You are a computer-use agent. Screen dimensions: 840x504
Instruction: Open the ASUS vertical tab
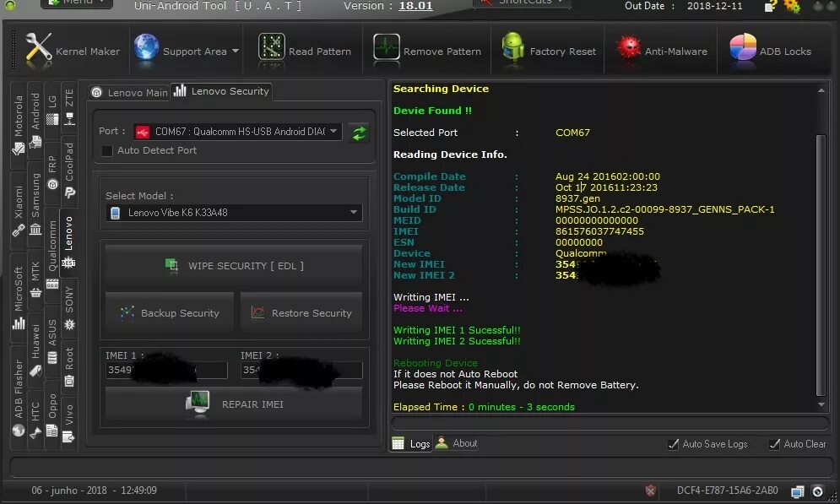pos(52,341)
